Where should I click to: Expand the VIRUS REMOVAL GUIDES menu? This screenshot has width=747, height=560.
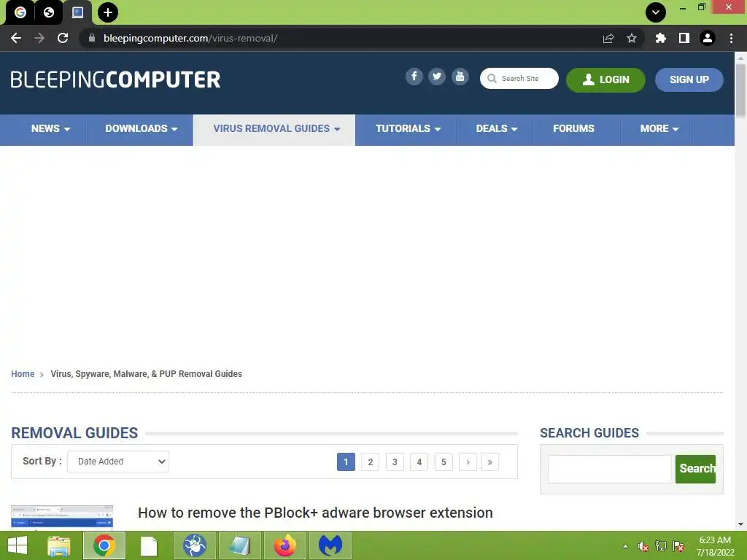pos(274,130)
